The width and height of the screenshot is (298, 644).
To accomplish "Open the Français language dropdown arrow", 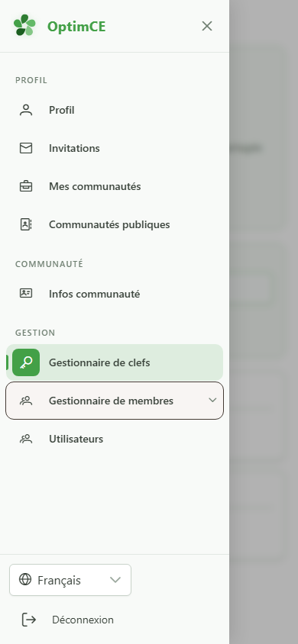I will [115, 580].
